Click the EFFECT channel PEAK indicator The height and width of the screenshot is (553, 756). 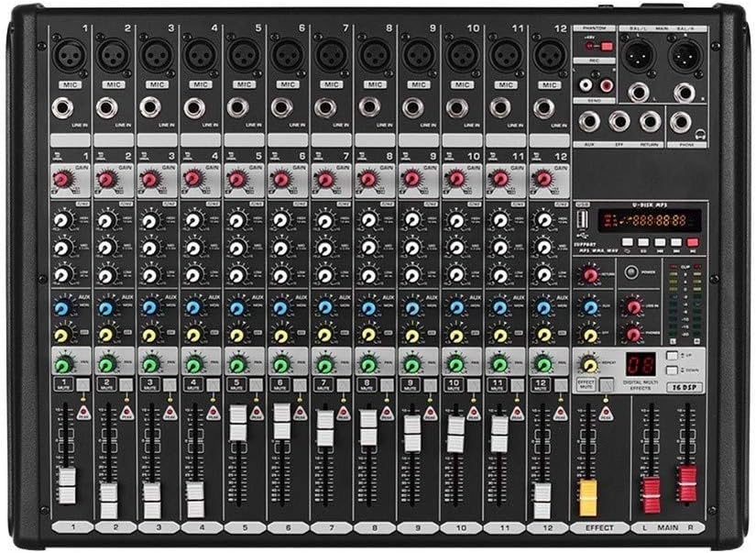[606, 413]
